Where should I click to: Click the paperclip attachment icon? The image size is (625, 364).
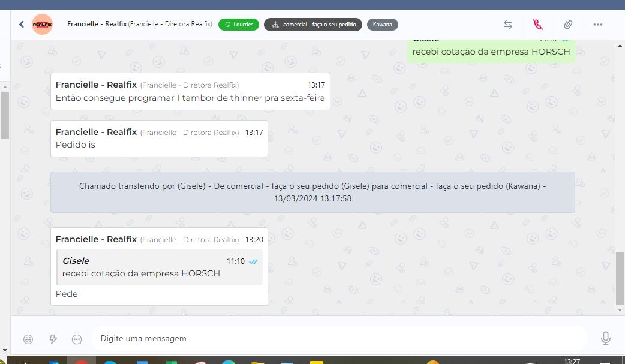pos(567,25)
